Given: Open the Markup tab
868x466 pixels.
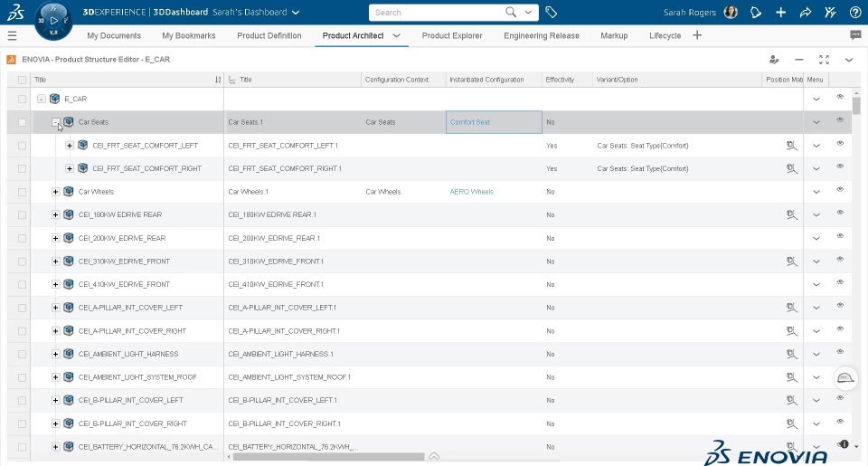Looking at the screenshot, I should [x=614, y=35].
